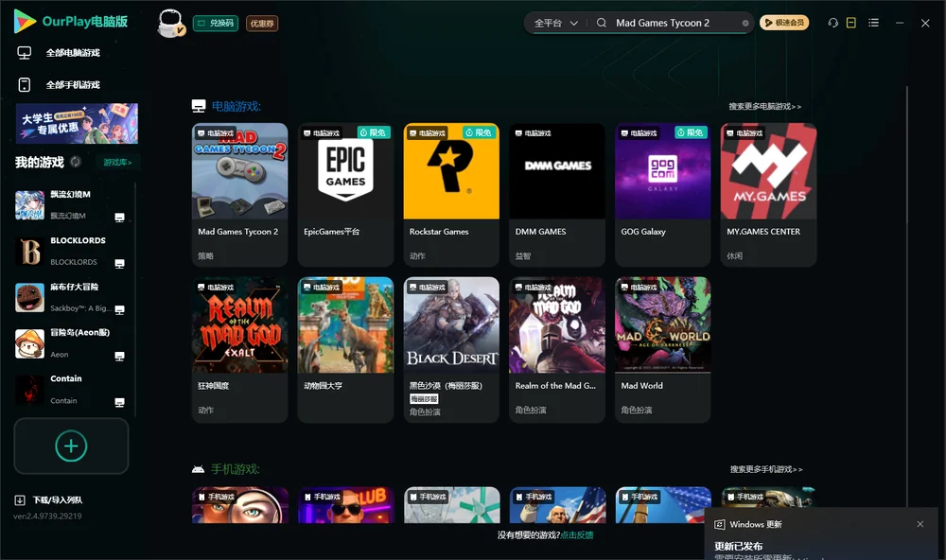Click the PC icon on Aeon row

[x=119, y=356]
